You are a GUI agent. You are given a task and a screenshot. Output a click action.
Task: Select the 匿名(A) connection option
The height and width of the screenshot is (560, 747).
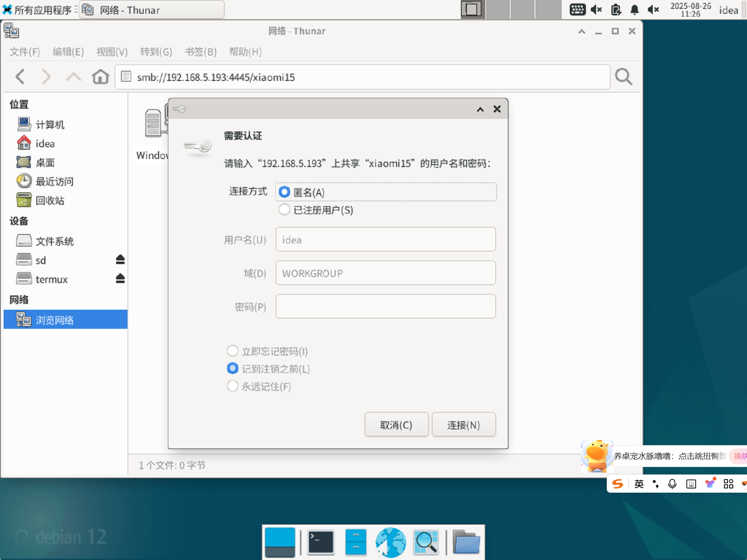pos(284,192)
